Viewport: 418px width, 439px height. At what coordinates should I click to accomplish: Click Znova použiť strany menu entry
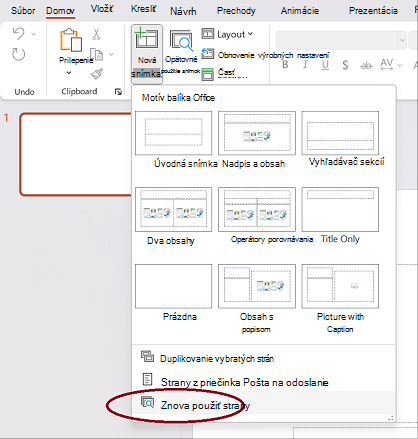[264, 404]
